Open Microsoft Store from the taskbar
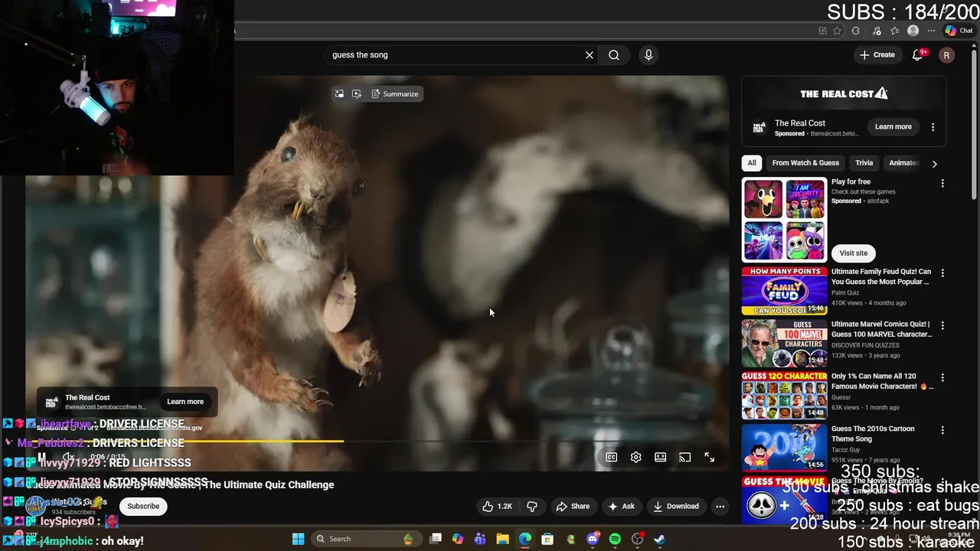The height and width of the screenshot is (551, 980). 547,540
